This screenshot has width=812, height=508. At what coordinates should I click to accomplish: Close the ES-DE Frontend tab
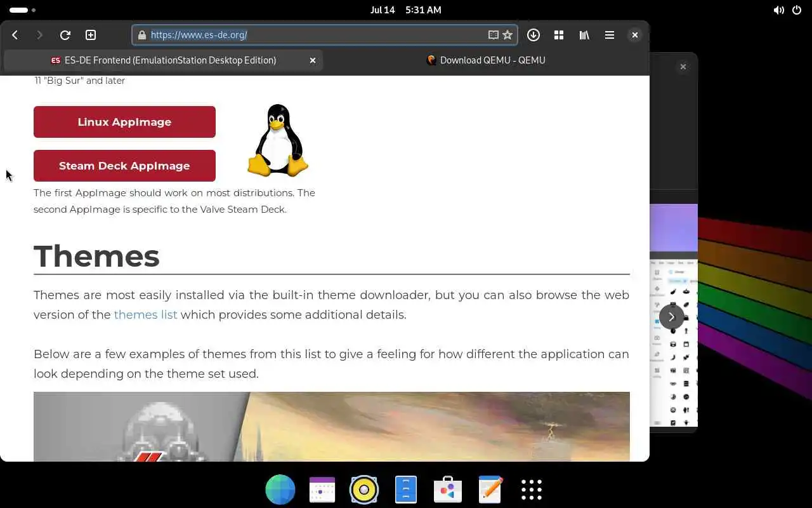click(313, 60)
